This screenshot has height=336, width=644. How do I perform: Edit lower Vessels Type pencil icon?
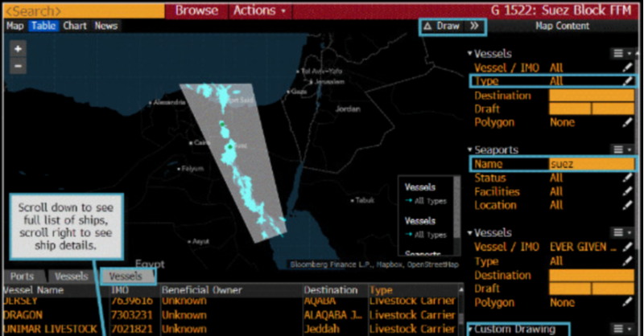[x=627, y=261]
